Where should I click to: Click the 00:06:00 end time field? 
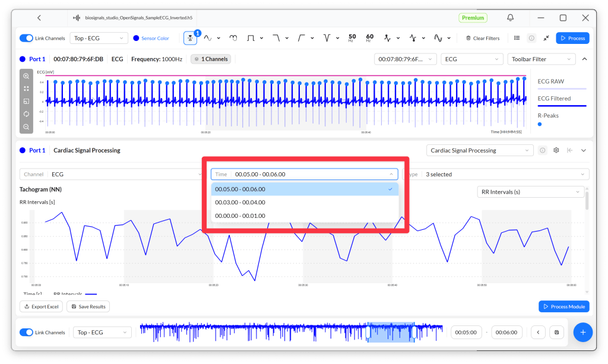click(x=506, y=332)
